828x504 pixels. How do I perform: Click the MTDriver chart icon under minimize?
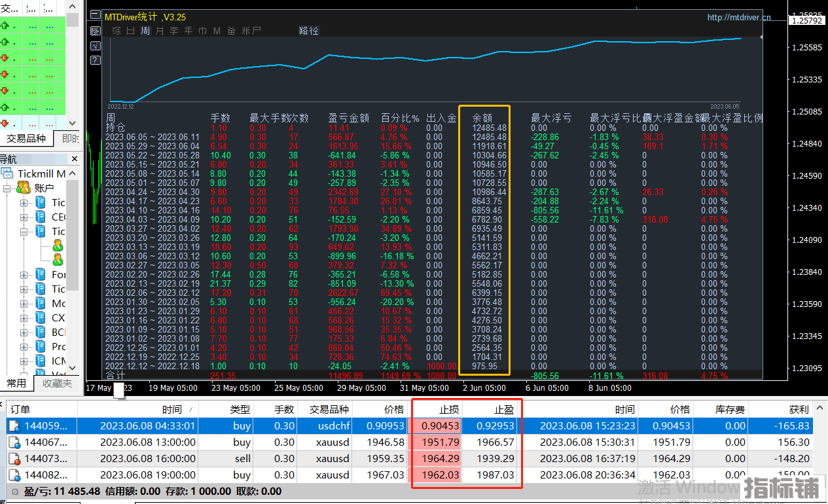96,31
